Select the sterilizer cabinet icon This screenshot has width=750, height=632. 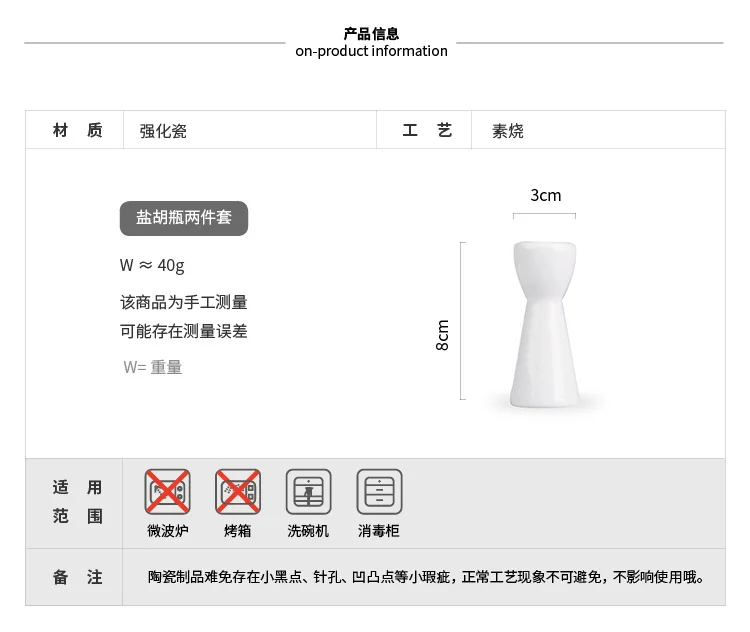pos(379,492)
